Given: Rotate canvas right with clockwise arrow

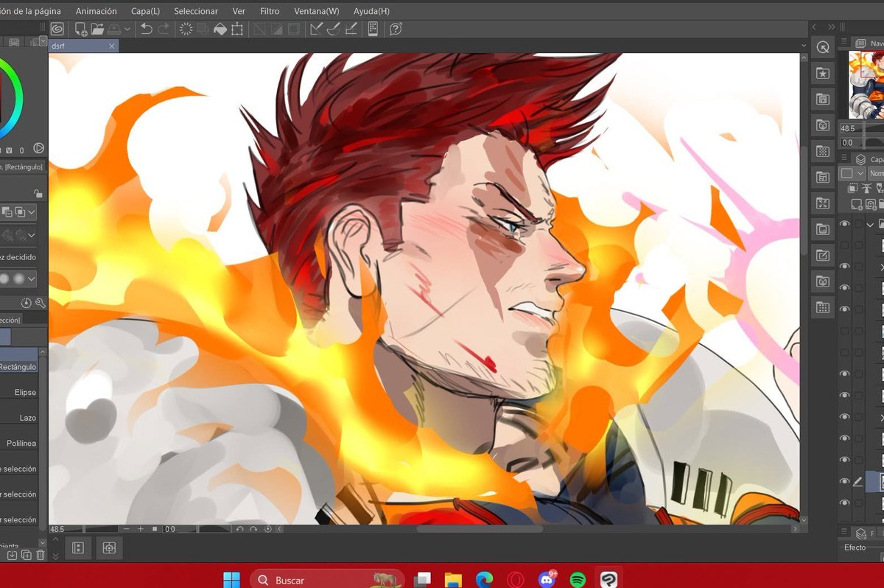Looking at the screenshot, I should click(254, 529).
